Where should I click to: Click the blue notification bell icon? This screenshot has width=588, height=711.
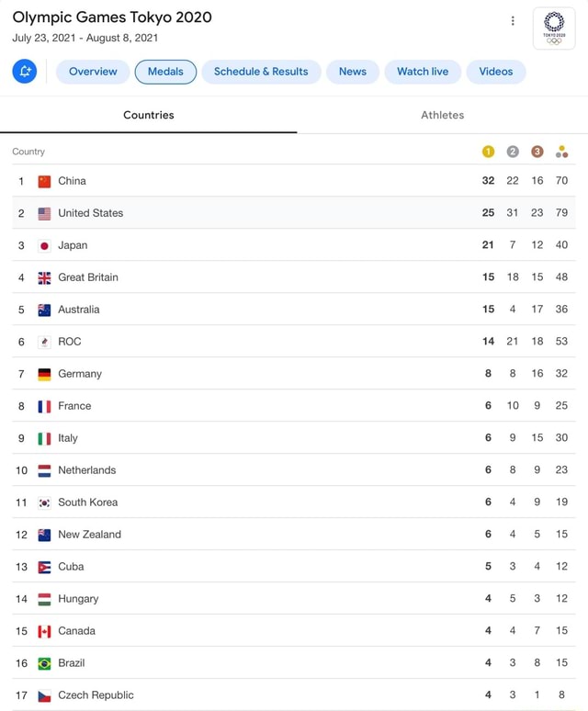coord(25,71)
